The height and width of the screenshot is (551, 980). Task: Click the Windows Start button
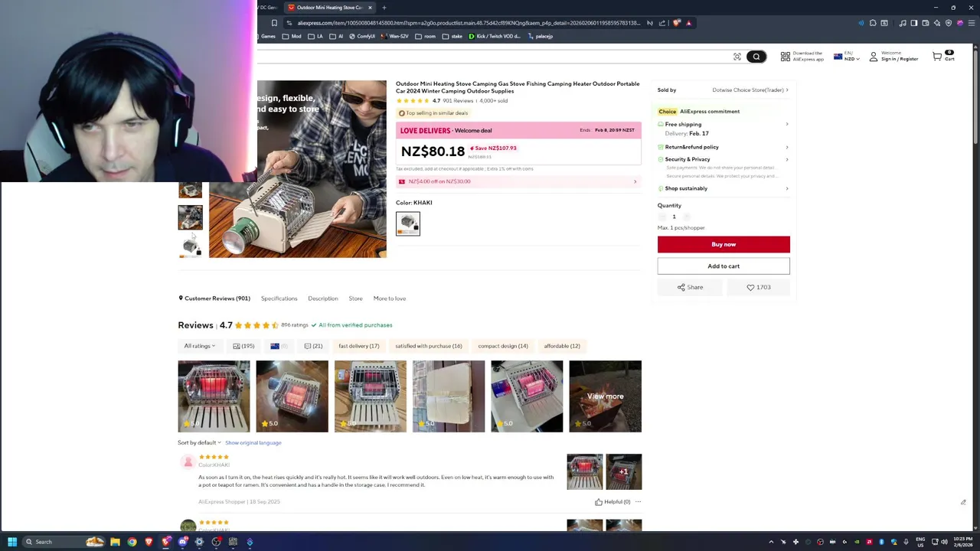[x=12, y=542]
